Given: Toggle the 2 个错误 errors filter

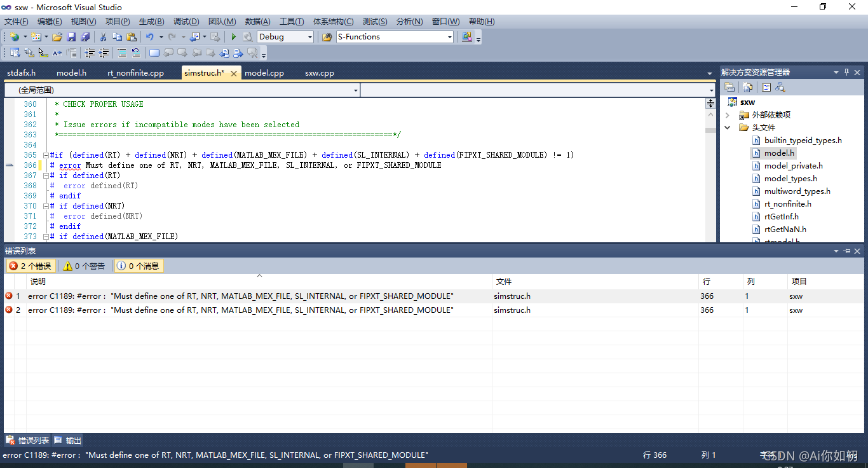Looking at the screenshot, I should pos(31,266).
